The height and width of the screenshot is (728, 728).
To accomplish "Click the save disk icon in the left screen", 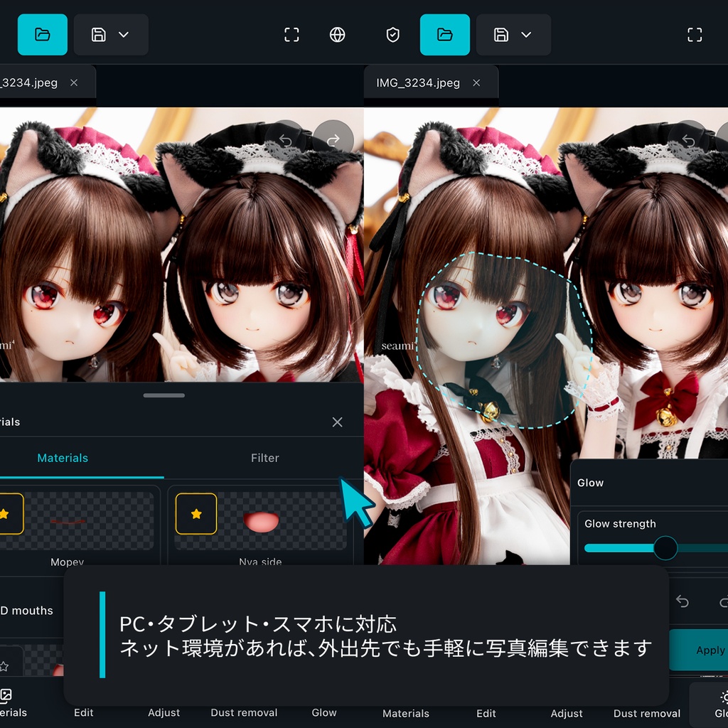I will tap(98, 34).
